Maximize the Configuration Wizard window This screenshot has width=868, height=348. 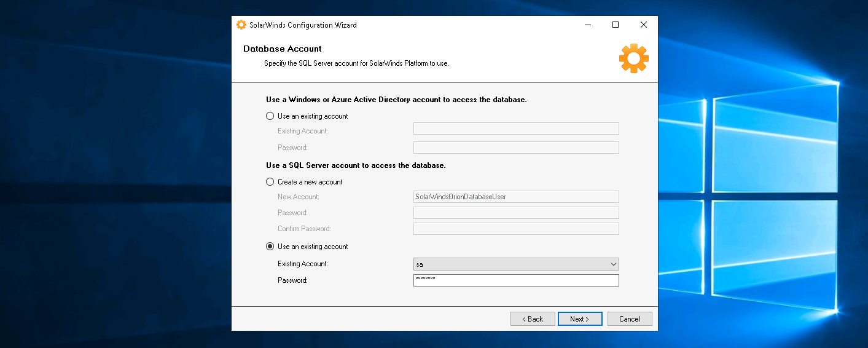coord(616,25)
